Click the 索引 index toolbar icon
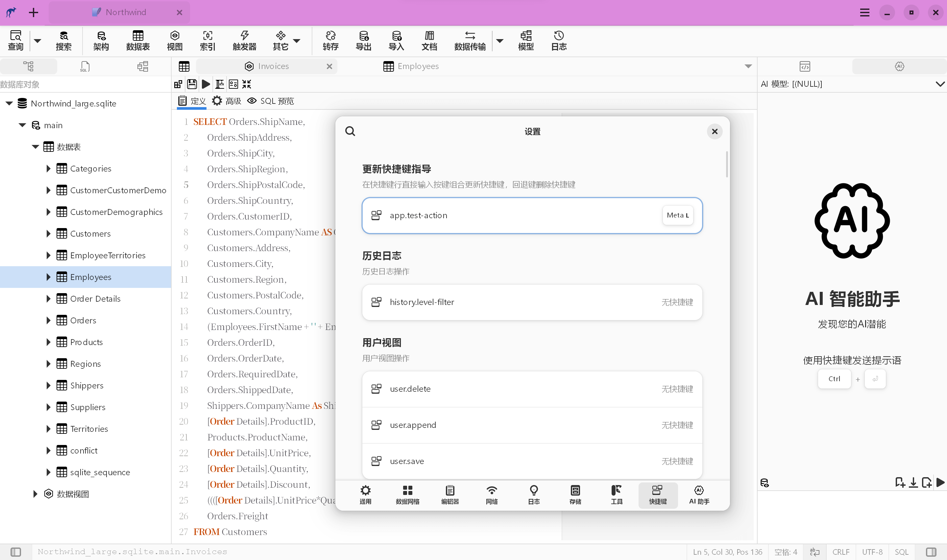This screenshot has width=947, height=560. [207, 40]
